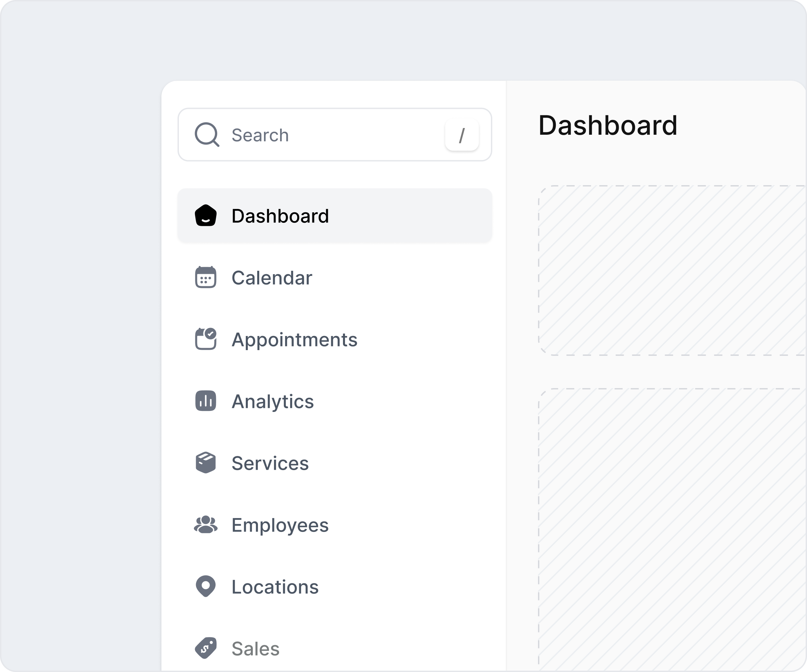The width and height of the screenshot is (807, 672).
Task: Switch to the Locations page
Action: [275, 587]
